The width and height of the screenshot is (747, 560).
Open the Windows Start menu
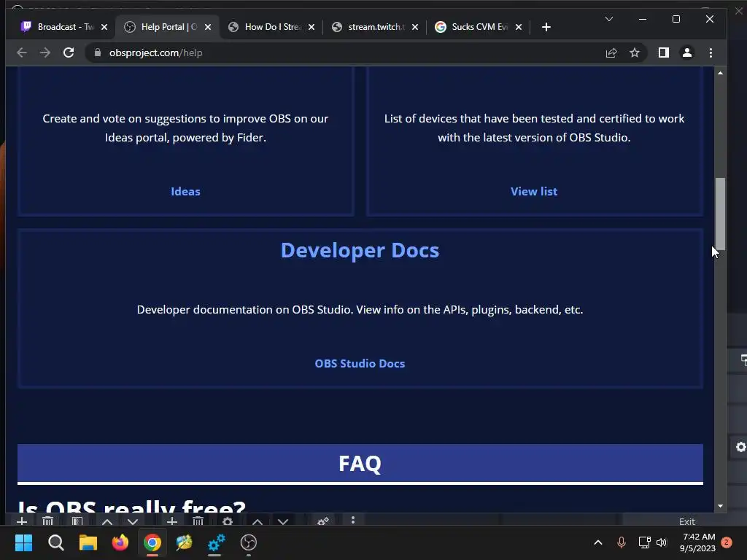pyautogui.click(x=24, y=542)
